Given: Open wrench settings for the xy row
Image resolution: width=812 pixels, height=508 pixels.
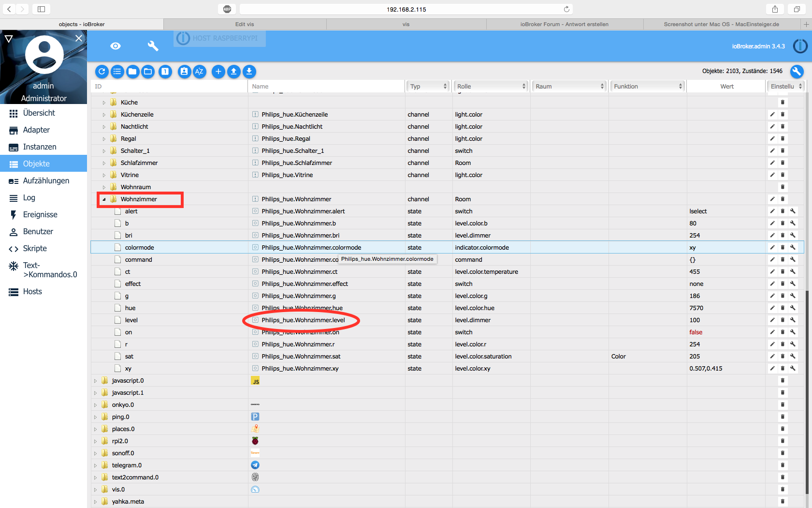Looking at the screenshot, I should click(x=793, y=369).
